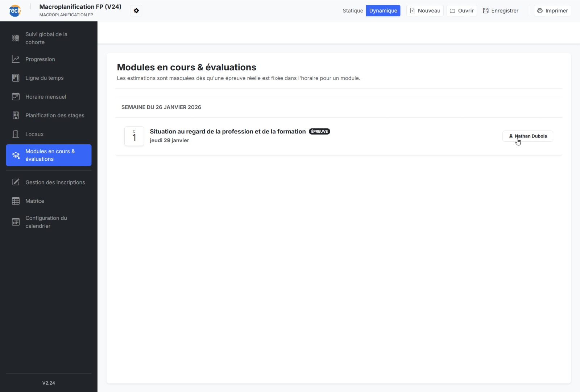This screenshot has width=580, height=392.
Task: Open Suivi global de la cohorte grid icon
Action: tap(16, 38)
